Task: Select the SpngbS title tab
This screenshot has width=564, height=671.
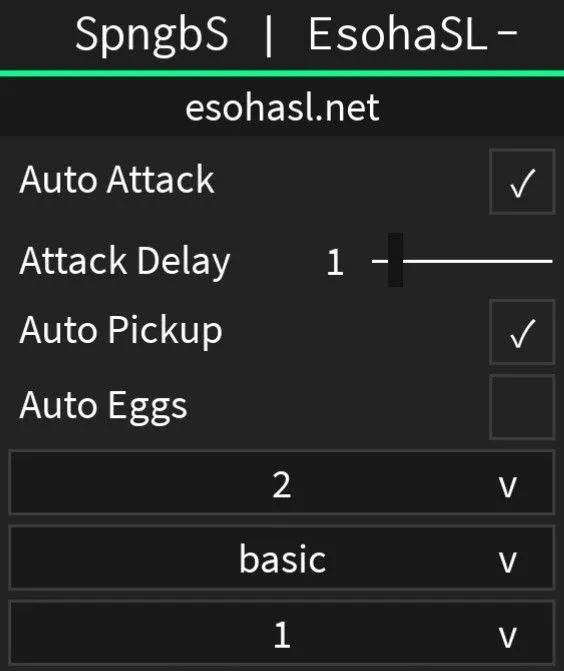Action: click(151, 35)
